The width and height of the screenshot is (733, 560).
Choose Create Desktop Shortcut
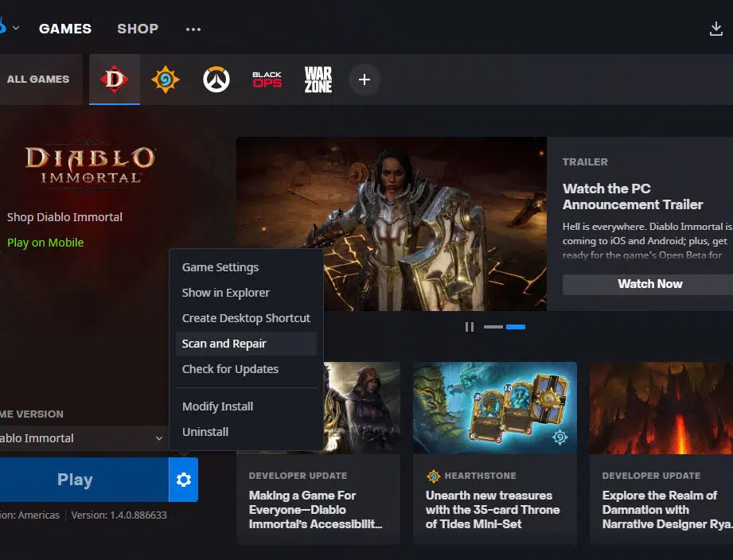click(x=247, y=318)
